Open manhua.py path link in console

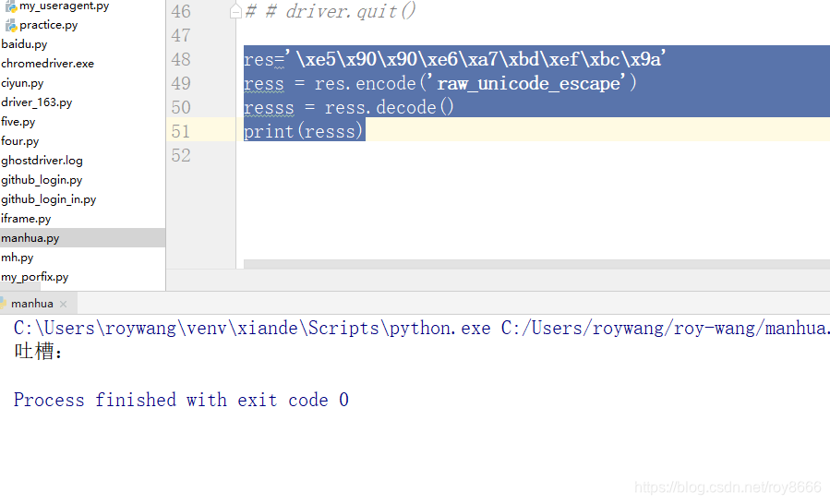[666, 329]
